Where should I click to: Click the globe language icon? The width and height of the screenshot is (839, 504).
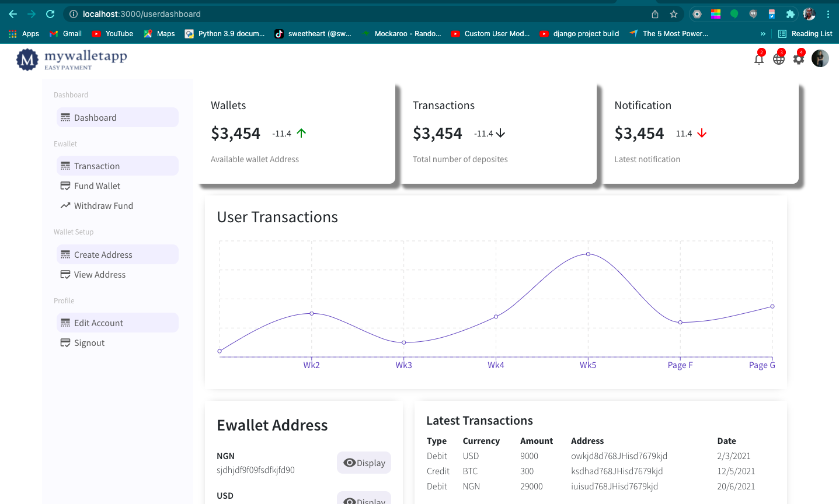click(x=779, y=59)
